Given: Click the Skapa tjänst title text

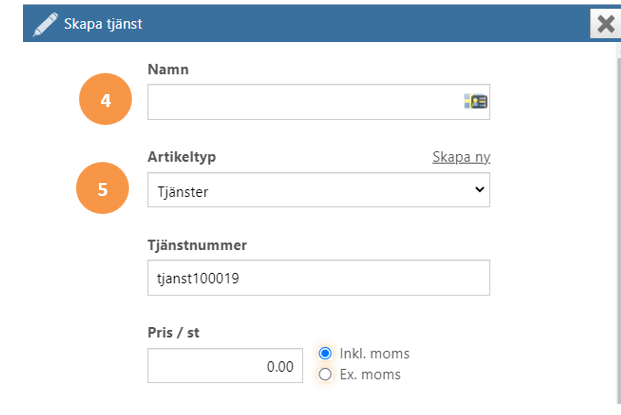Looking at the screenshot, I should [x=103, y=24].
